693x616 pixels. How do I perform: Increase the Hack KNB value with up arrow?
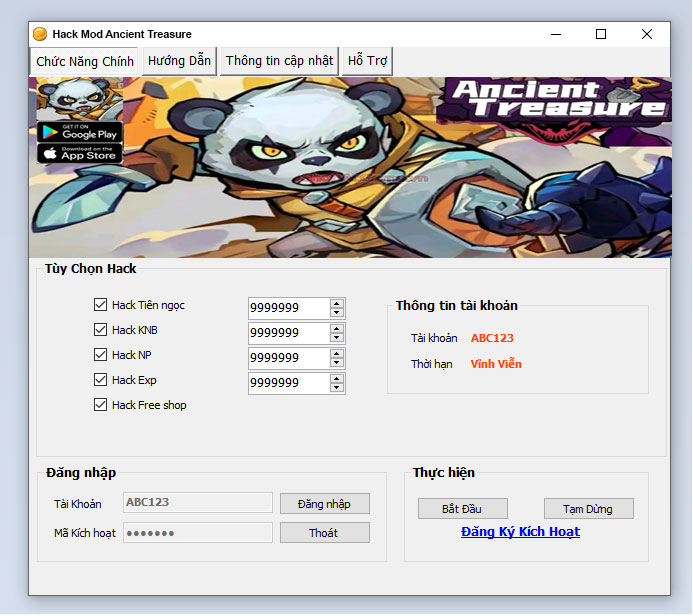tap(337, 329)
